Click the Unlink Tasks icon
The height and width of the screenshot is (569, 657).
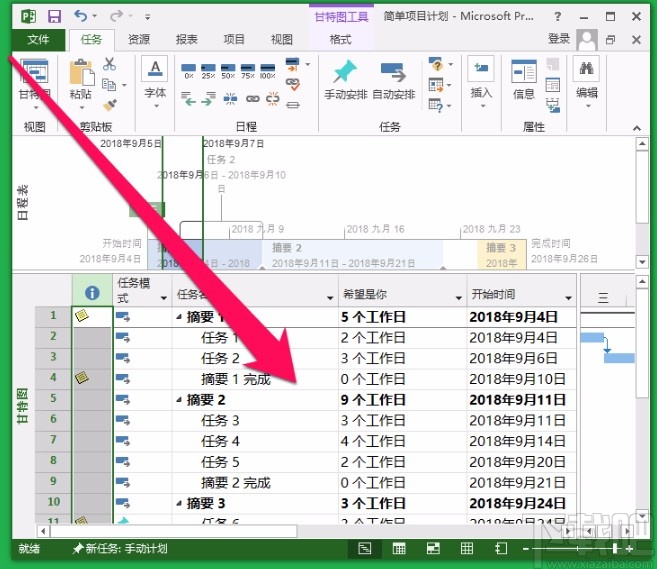272,99
